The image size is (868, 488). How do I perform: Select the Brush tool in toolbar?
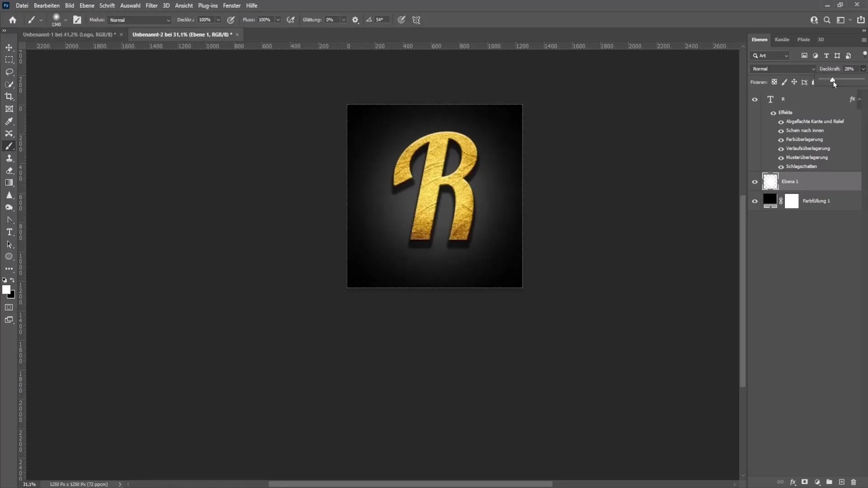click(x=9, y=145)
